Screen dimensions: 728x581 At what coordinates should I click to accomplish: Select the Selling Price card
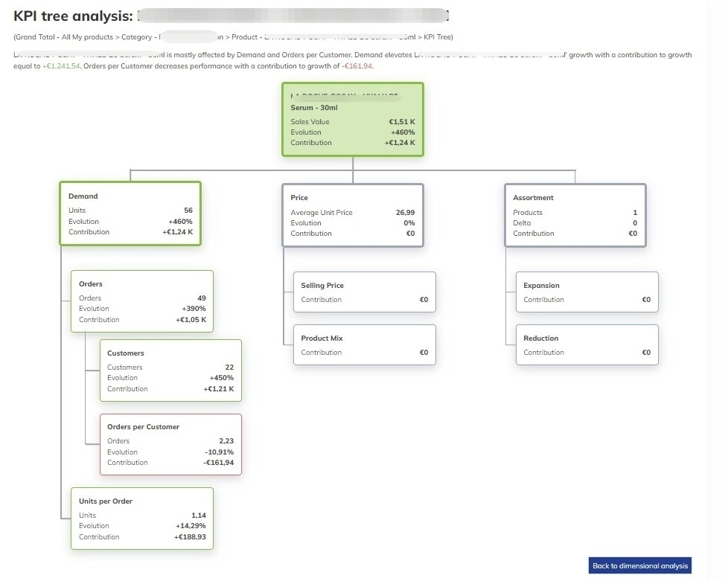point(365,292)
